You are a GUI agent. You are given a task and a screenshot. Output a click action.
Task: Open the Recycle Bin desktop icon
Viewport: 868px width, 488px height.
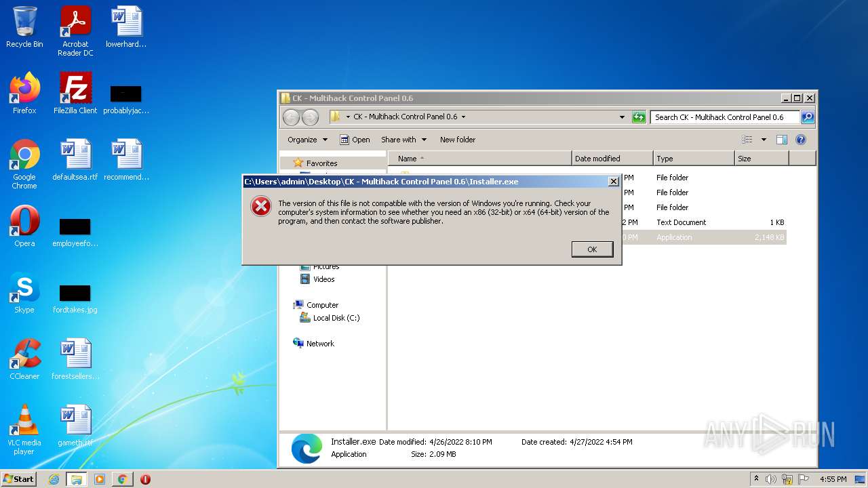24,27
